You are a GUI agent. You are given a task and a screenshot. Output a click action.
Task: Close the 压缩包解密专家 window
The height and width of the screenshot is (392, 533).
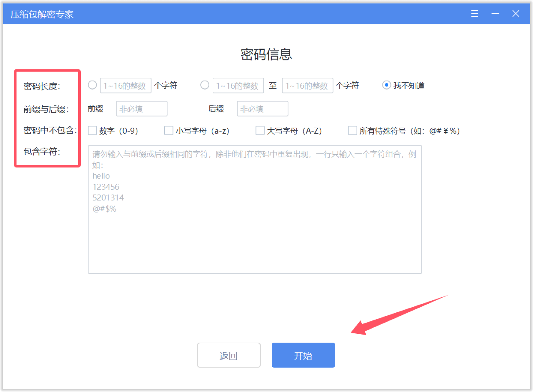(516, 14)
